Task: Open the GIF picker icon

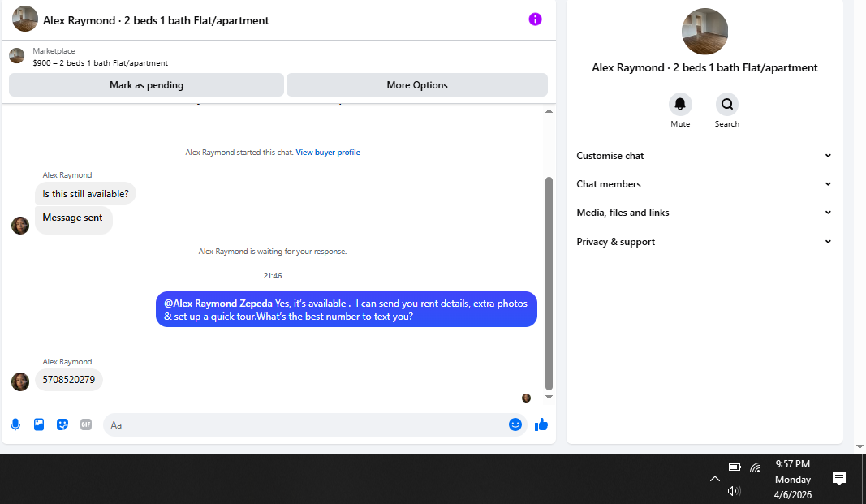Action: [85, 424]
